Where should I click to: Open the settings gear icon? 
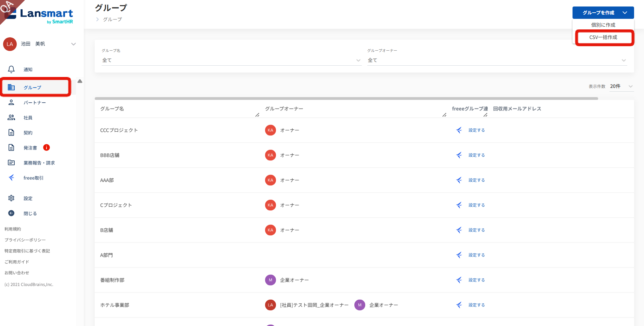(11, 198)
